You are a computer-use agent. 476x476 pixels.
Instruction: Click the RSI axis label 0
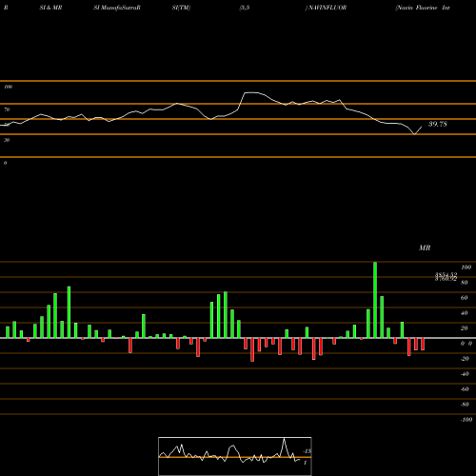click(x=5, y=163)
